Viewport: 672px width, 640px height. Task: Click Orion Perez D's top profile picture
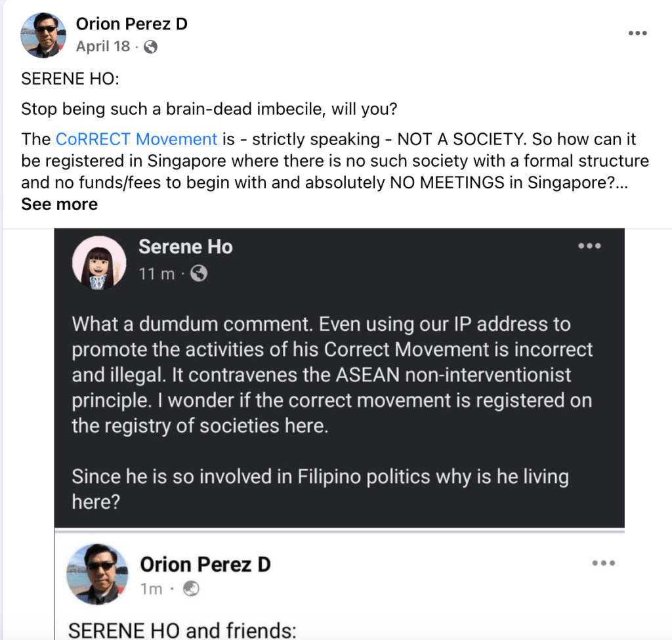[x=44, y=35]
